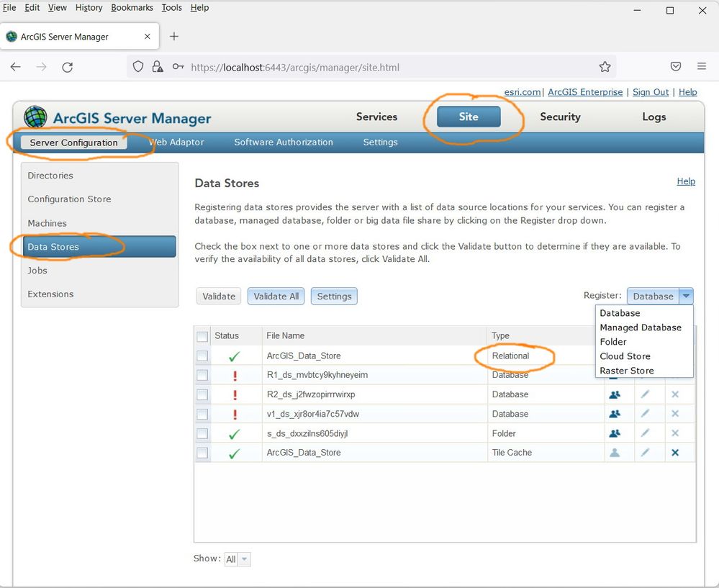Open the Services tab
Screen dimensions: 719x588
pyautogui.click(x=376, y=117)
